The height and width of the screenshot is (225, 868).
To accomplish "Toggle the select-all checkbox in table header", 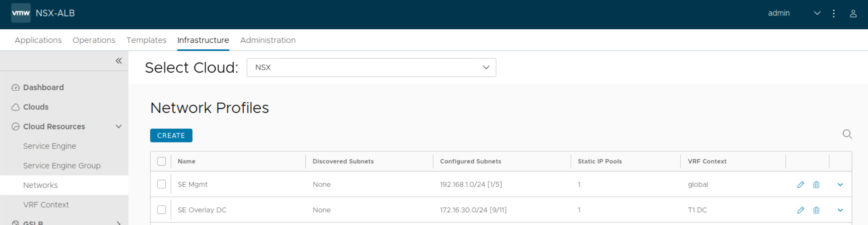I will pyautogui.click(x=161, y=161).
